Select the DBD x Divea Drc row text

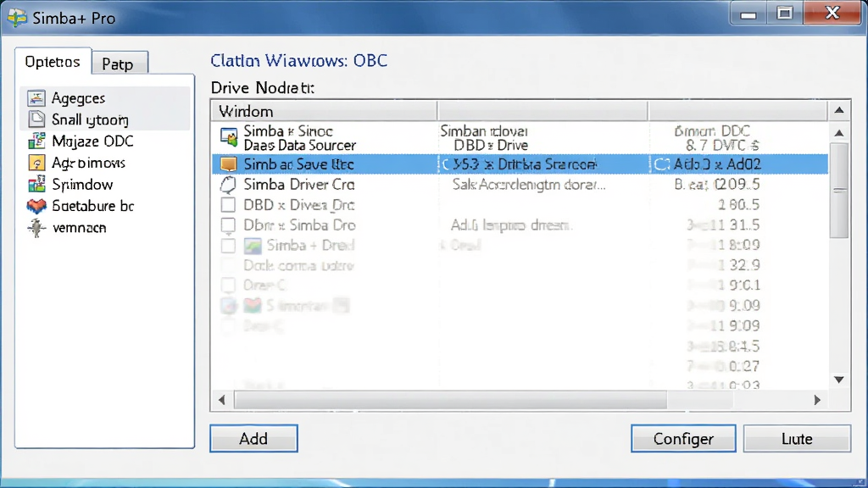pyautogui.click(x=299, y=205)
